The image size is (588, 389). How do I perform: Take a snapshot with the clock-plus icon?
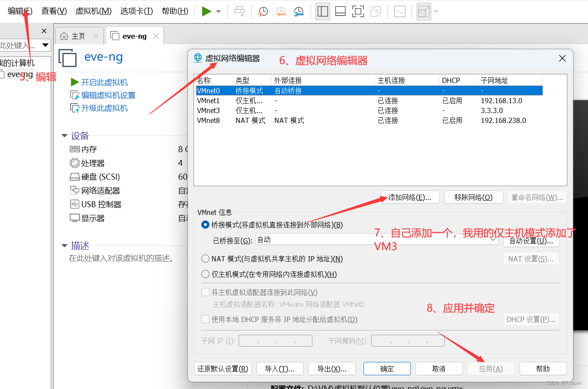point(263,12)
